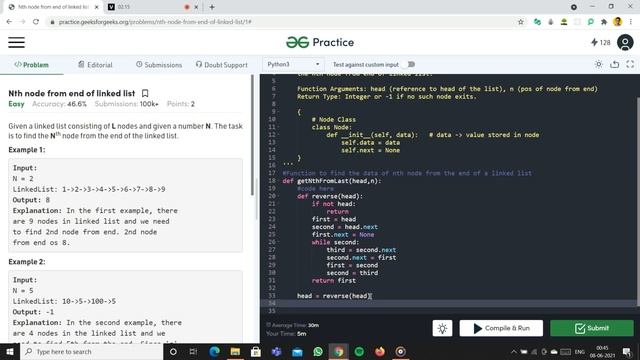Click the 'Accuracy: 46.6%' stat
This screenshot has height=360, width=640.
tap(60, 104)
